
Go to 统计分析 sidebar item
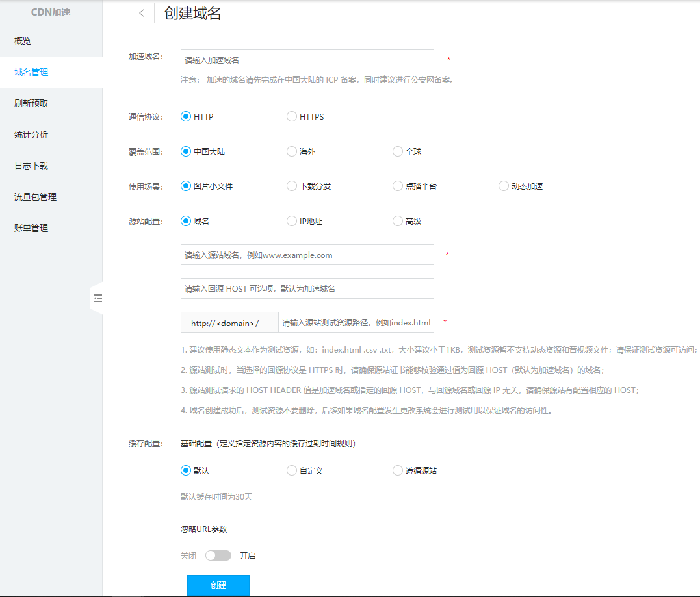coord(31,134)
